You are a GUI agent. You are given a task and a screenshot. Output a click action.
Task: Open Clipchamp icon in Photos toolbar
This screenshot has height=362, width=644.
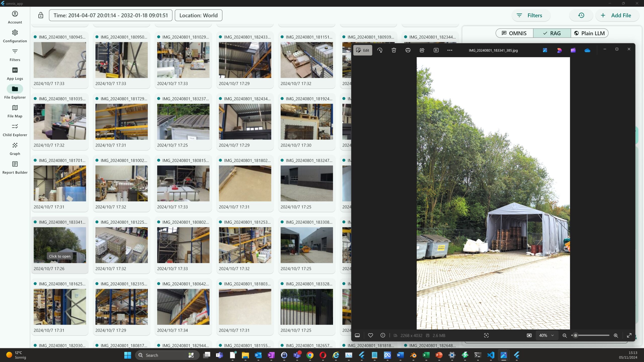pos(573,50)
